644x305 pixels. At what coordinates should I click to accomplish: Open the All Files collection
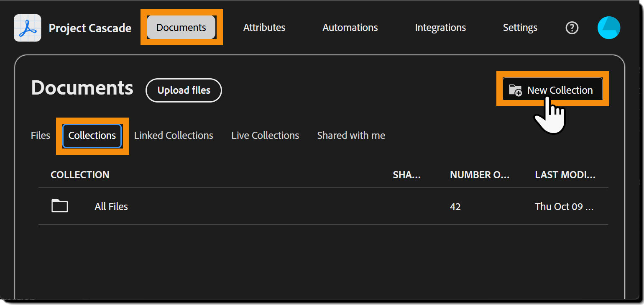click(111, 206)
